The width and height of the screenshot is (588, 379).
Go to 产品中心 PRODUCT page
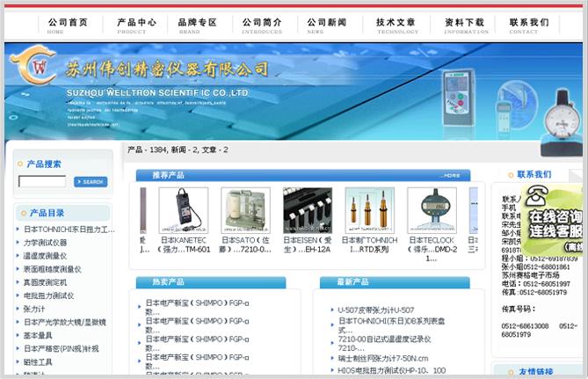pos(136,26)
